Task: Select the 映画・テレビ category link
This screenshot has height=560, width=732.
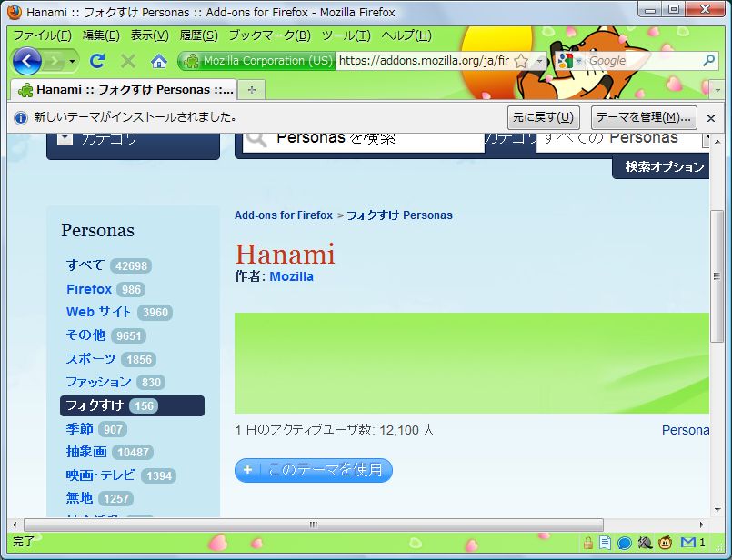Action: point(100,475)
